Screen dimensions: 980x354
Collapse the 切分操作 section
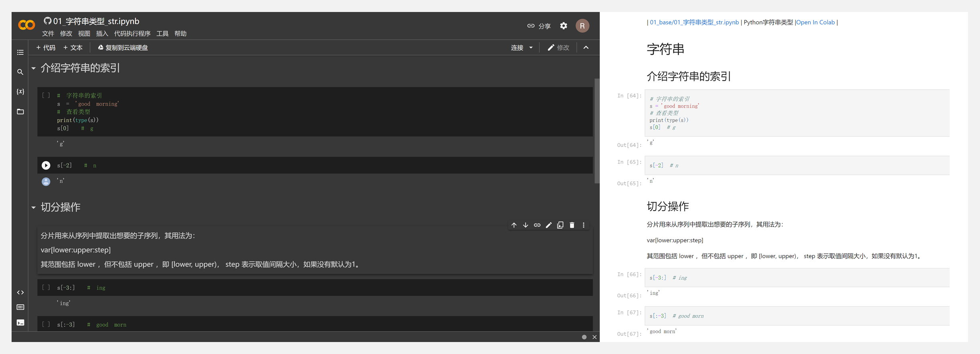pyautogui.click(x=34, y=207)
